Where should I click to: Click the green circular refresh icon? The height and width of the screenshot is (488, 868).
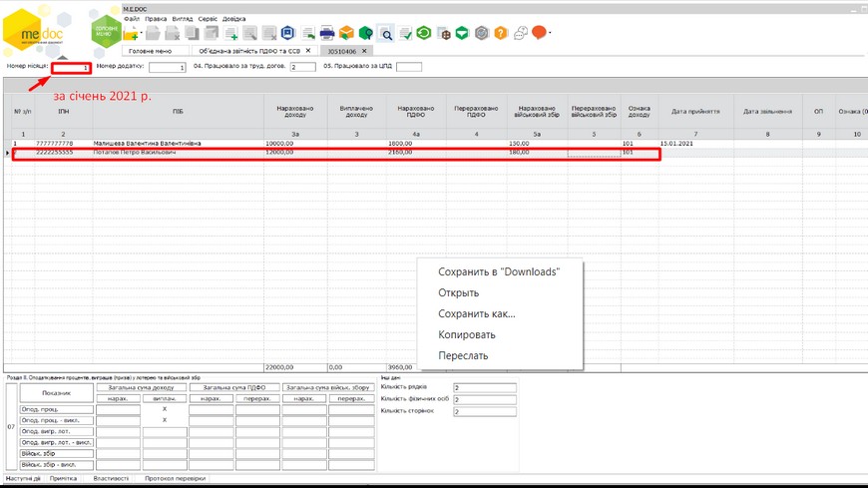424,34
